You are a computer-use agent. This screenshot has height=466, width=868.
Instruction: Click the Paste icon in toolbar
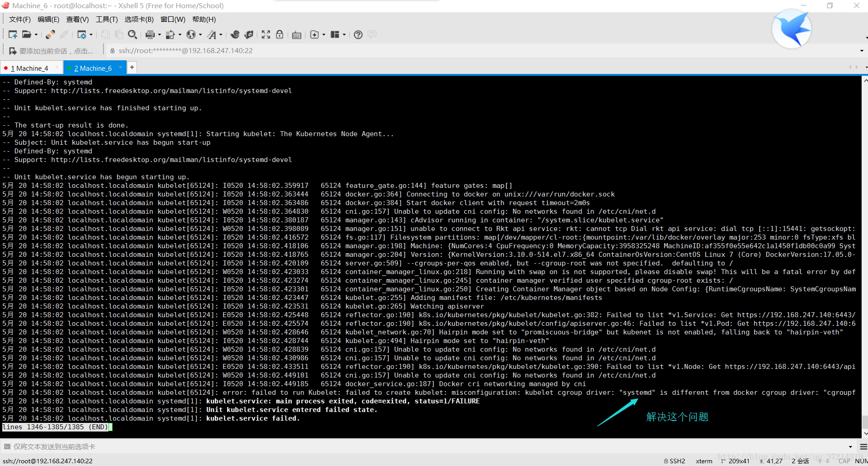tap(119, 34)
